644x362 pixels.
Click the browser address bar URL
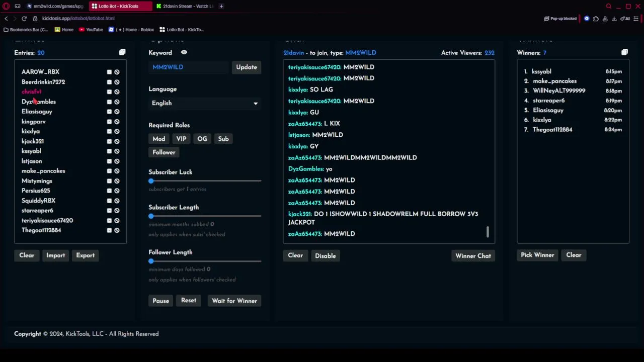78,19
